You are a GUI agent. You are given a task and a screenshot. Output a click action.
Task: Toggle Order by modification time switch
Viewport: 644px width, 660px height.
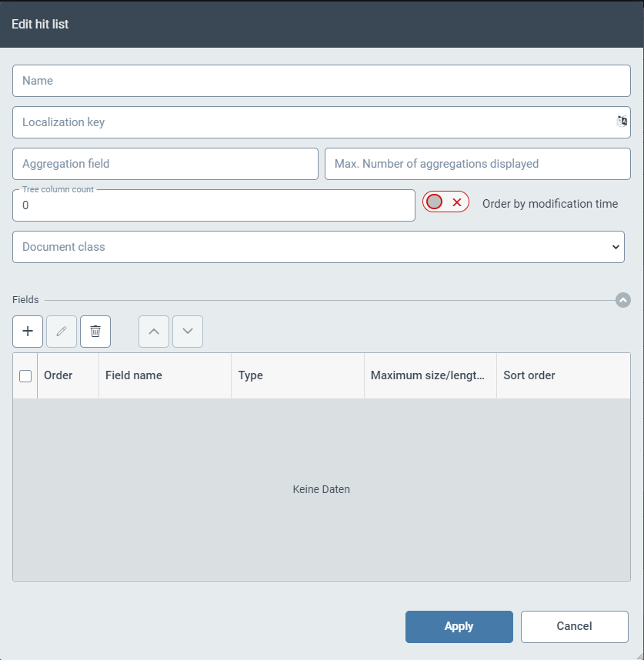point(445,202)
